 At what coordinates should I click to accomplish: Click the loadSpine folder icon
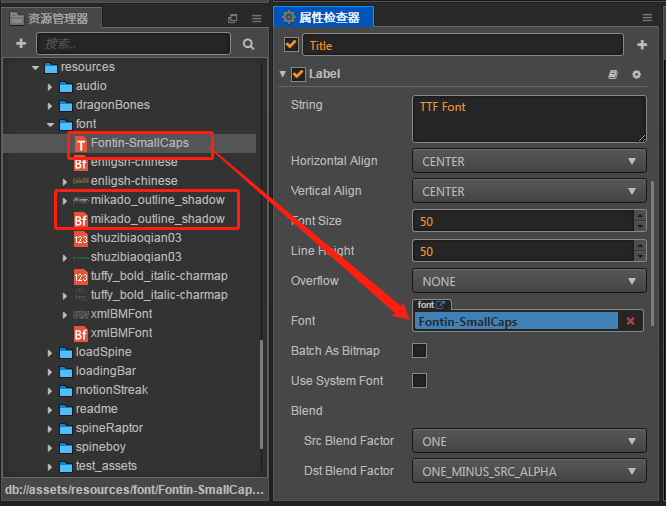click(66, 353)
